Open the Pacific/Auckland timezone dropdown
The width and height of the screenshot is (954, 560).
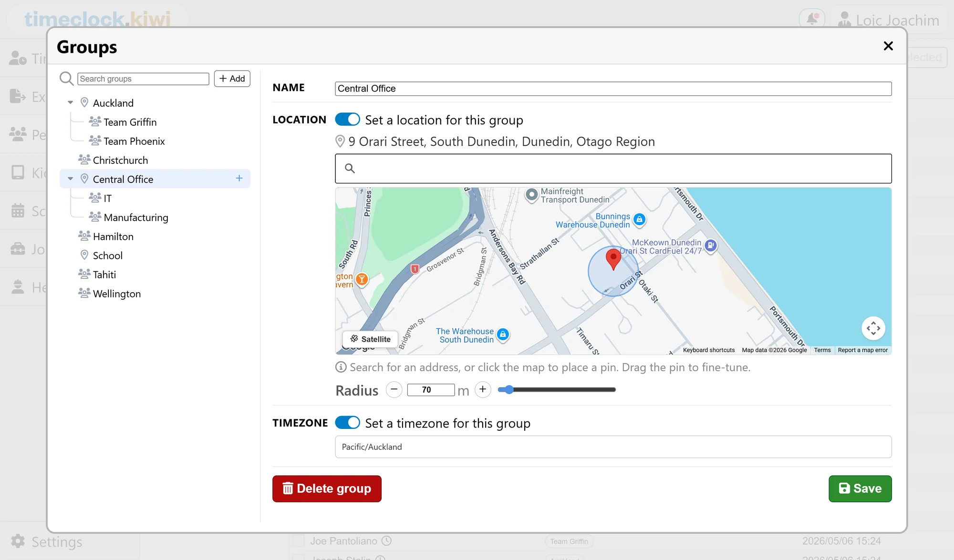click(x=613, y=447)
